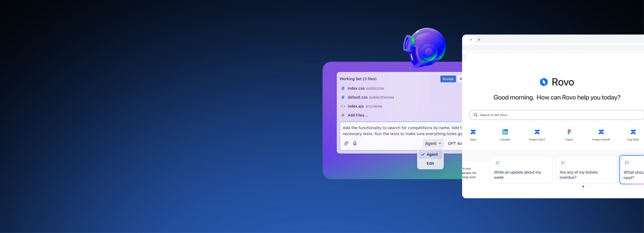Click the hash icon beside index.css

coord(343,88)
